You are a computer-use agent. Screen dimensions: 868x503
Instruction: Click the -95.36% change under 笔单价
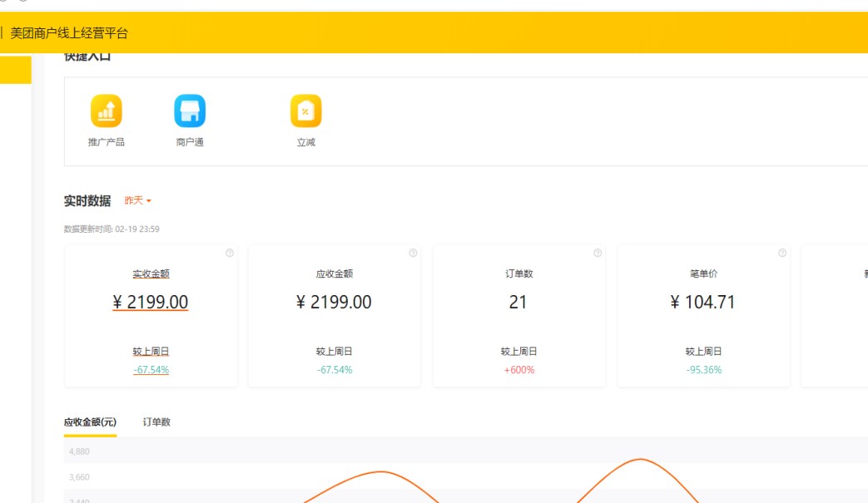pos(703,370)
